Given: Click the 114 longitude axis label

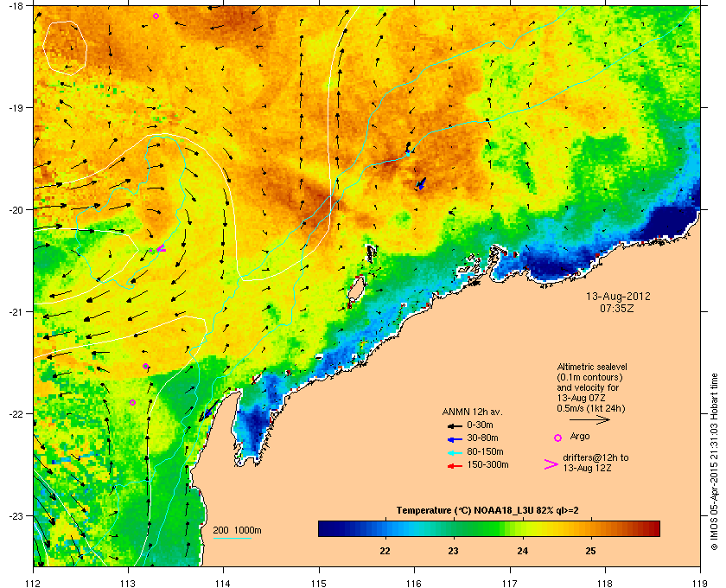Looking at the screenshot, I should (x=223, y=584).
